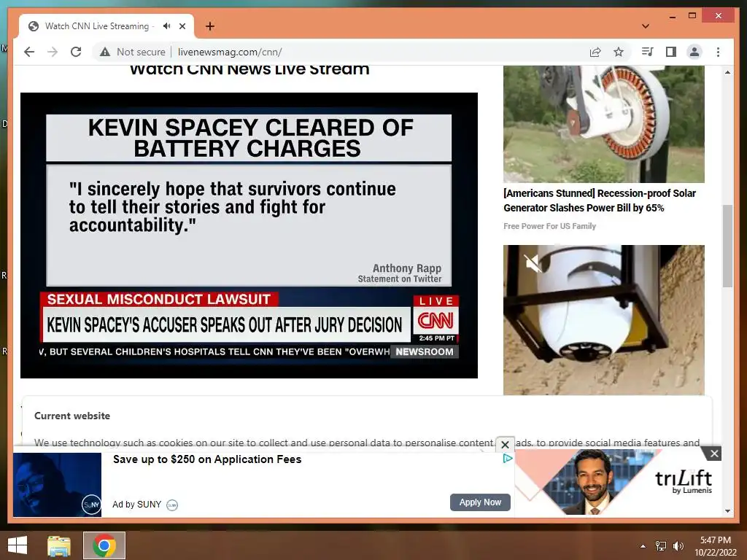Click the Watch CNN News Live Stream heading
Screen dimensions: 747x560
[x=249, y=70]
